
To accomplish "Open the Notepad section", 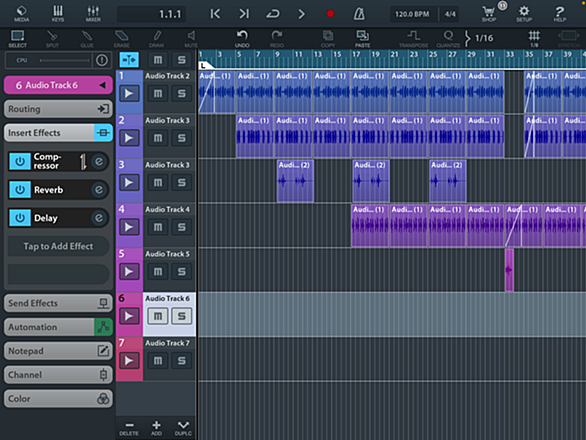I will 58,351.
